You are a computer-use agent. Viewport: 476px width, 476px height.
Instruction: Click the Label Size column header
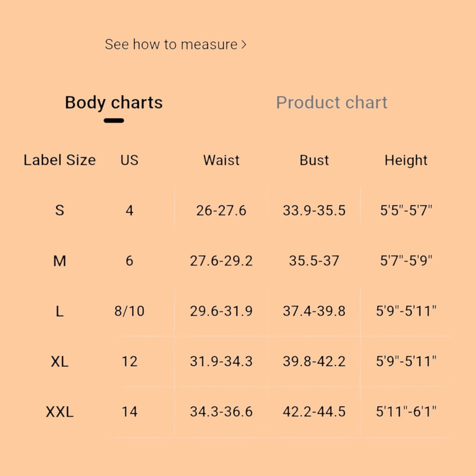[x=59, y=160]
